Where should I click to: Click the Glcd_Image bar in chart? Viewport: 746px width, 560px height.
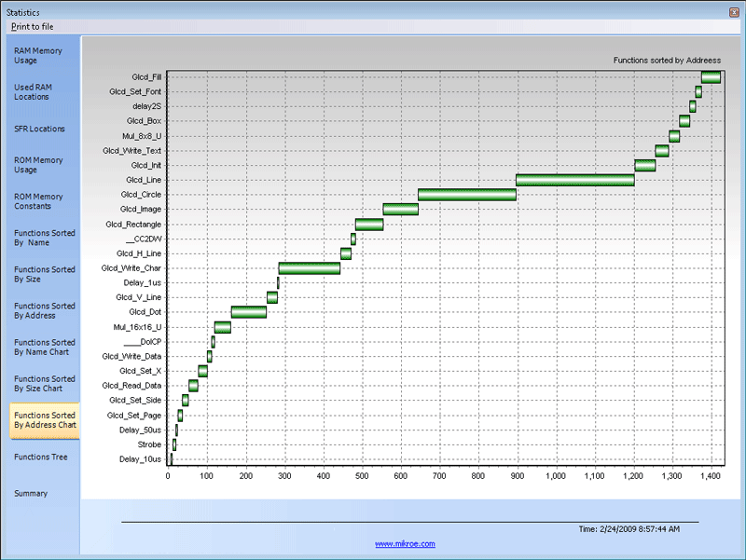coord(401,209)
